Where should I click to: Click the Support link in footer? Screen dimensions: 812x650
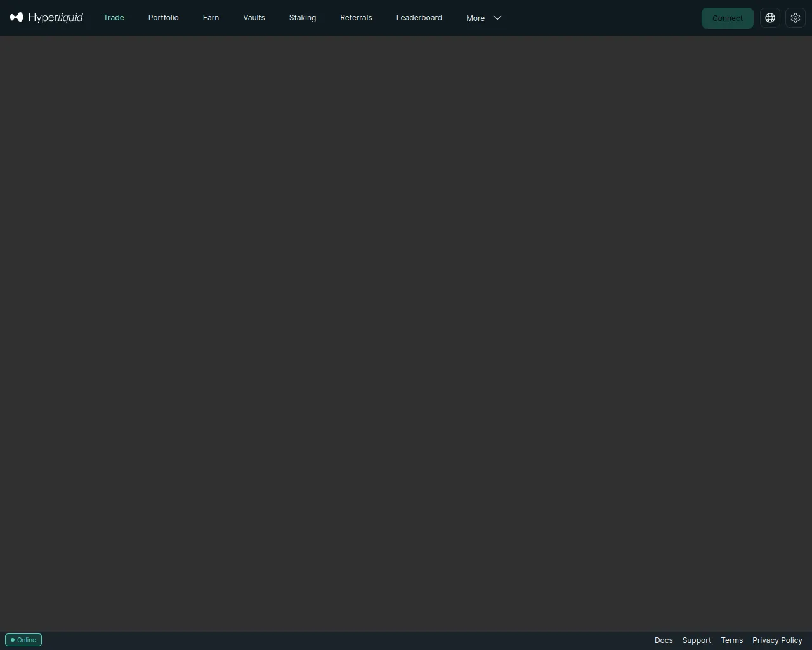697,640
